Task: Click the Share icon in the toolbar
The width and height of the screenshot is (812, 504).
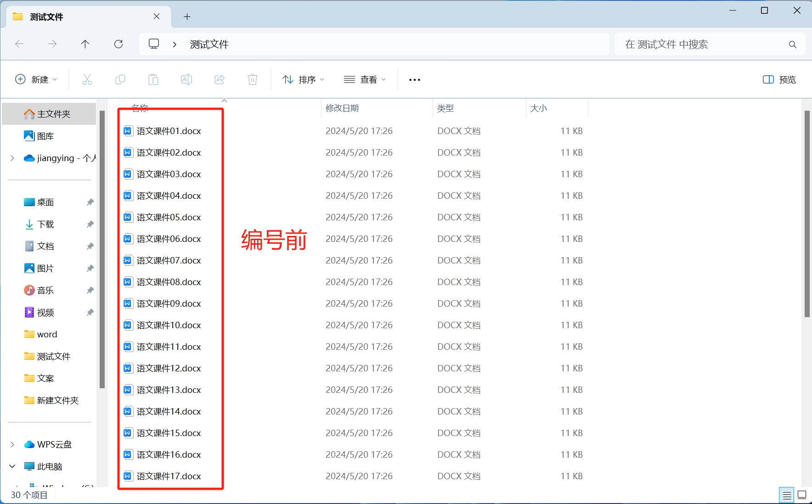Action: tap(220, 79)
